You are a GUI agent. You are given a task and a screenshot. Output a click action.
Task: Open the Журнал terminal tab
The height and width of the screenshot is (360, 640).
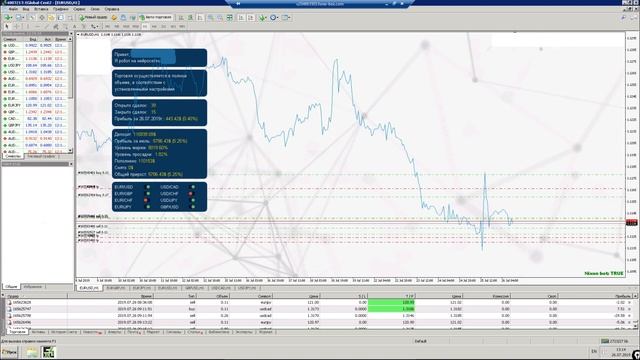click(x=265, y=332)
